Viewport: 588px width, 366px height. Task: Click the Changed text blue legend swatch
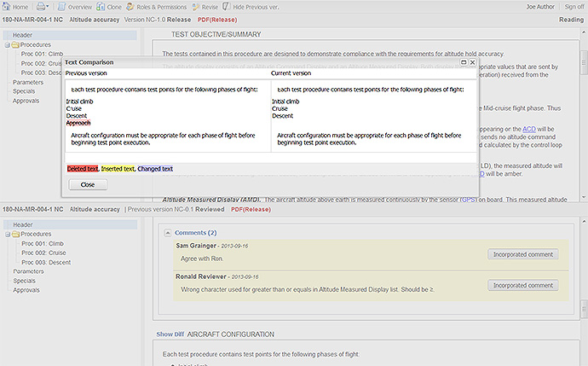(x=155, y=169)
